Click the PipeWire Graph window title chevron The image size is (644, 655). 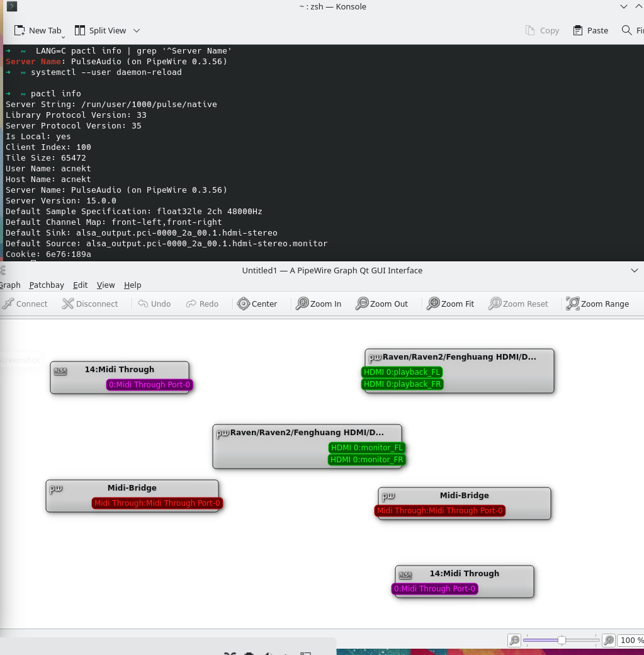click(x=635, y=271)
